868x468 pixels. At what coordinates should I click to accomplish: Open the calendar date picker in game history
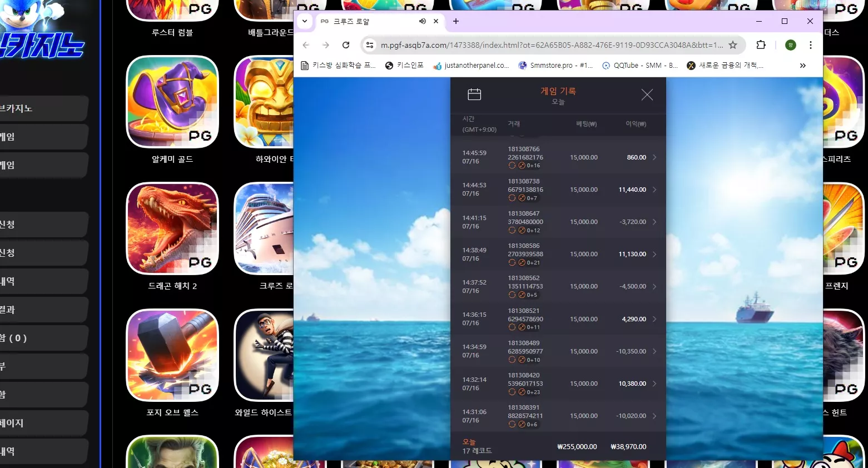(474, 94)
